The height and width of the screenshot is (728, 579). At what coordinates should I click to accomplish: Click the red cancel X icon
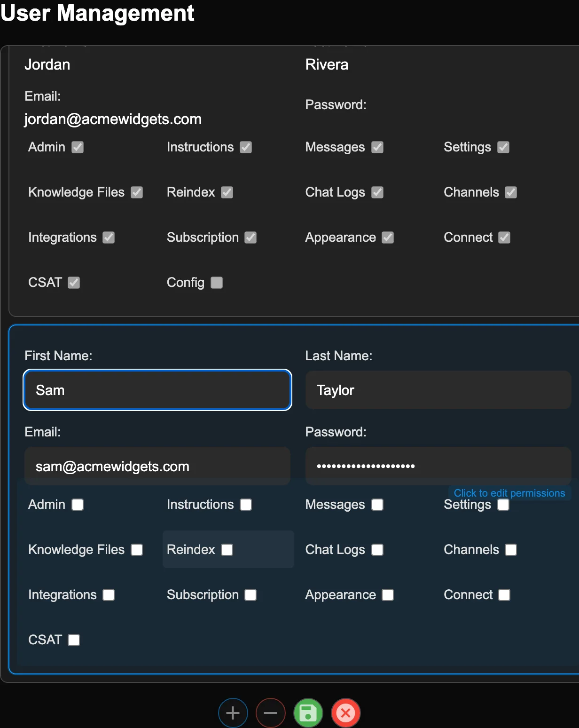pyautogui.click(x=345, y=713)
